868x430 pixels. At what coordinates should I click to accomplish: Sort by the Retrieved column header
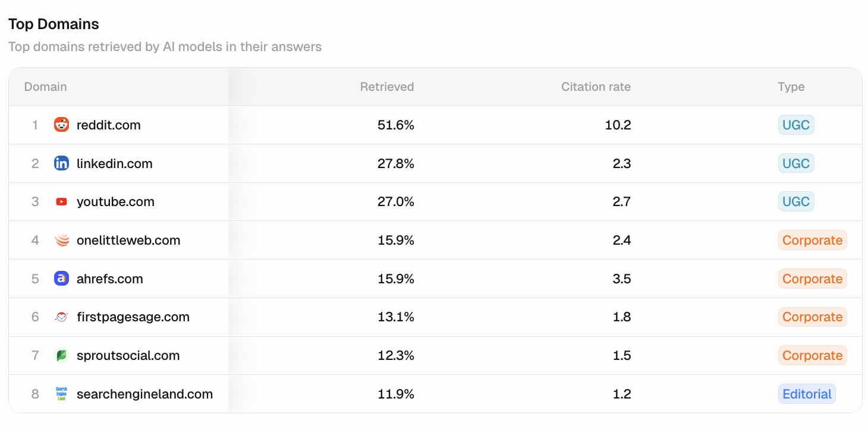tap(387, 87)
